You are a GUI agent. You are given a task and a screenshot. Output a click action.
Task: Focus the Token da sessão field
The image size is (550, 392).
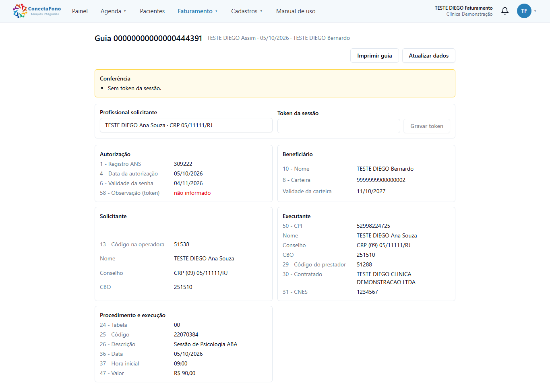(339, 126)
